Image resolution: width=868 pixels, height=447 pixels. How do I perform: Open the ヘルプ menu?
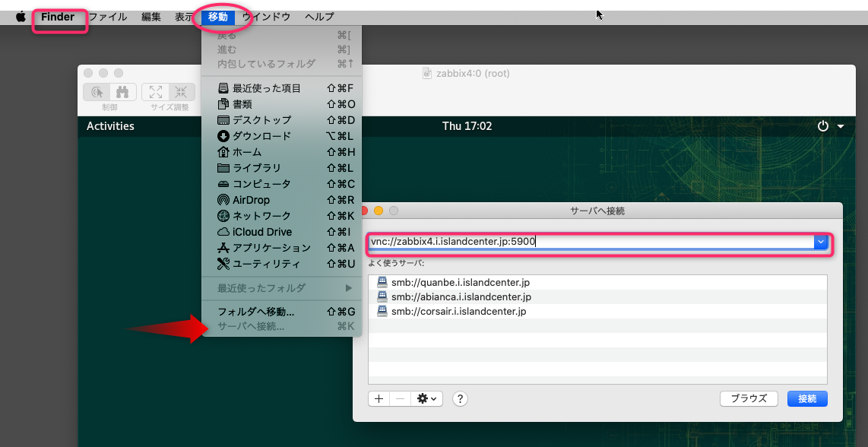(x=319, y=17)
